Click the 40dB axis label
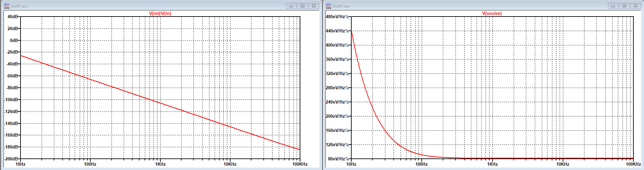This screenshot has width=644, height=170. 13,17
